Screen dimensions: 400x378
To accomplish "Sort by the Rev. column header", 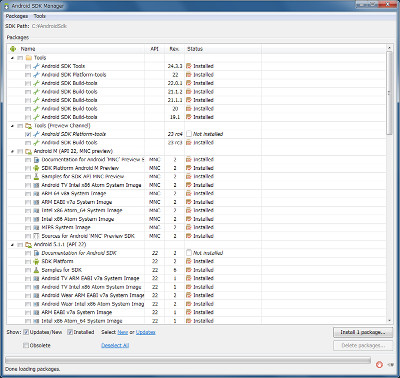I will pos(174,49).
